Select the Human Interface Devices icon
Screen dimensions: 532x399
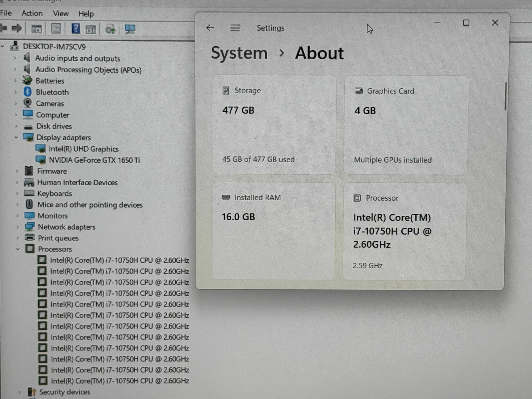point(29,182)
